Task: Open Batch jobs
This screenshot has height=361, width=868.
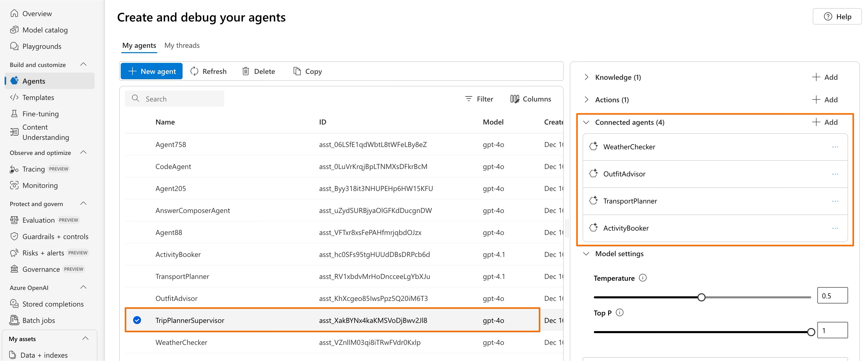Action: (38, 321)
